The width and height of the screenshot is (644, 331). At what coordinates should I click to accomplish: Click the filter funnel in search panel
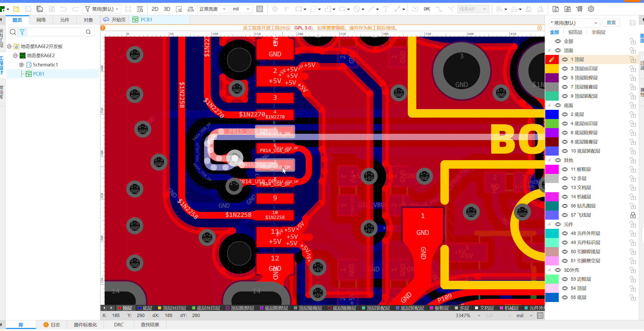click(x=22, y=32)
